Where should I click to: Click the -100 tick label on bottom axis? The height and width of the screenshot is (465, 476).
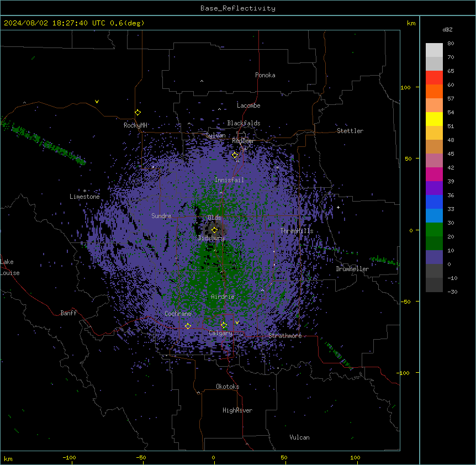69,457
